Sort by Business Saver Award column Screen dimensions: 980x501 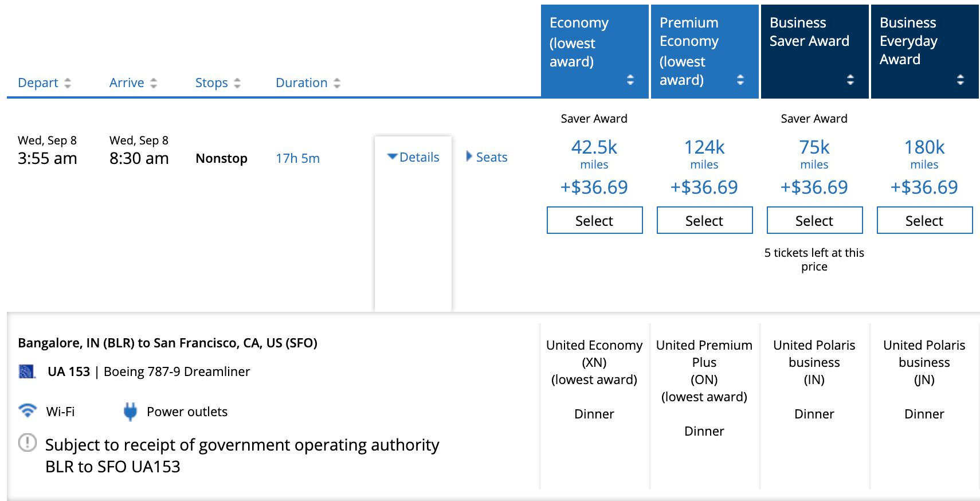click(850, 80)
